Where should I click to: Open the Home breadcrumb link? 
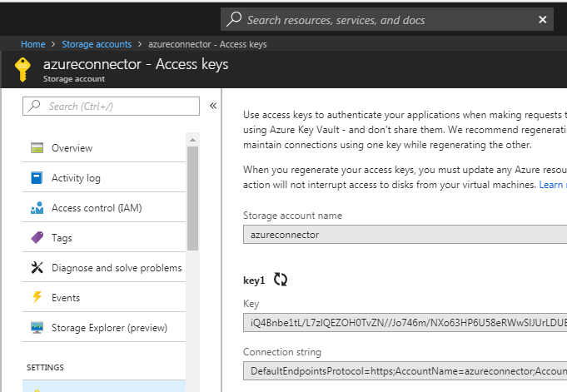click(x=33, y=44)
